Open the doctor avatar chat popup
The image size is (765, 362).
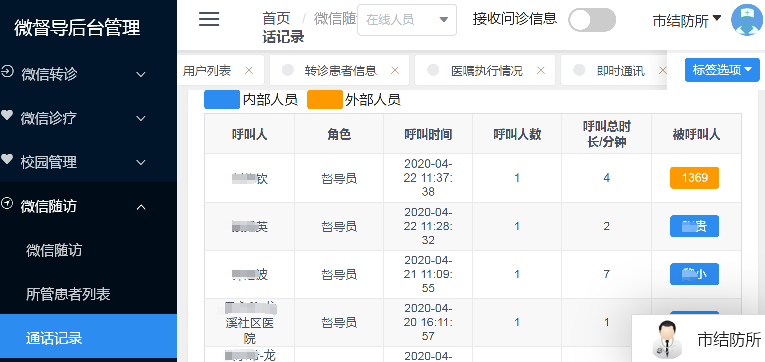(666, 339)
